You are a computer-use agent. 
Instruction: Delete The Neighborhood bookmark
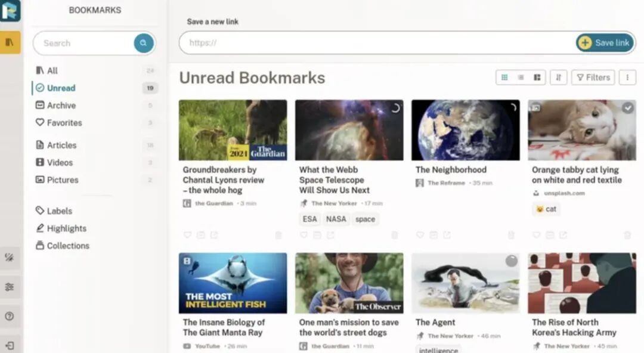click(511, 235)
